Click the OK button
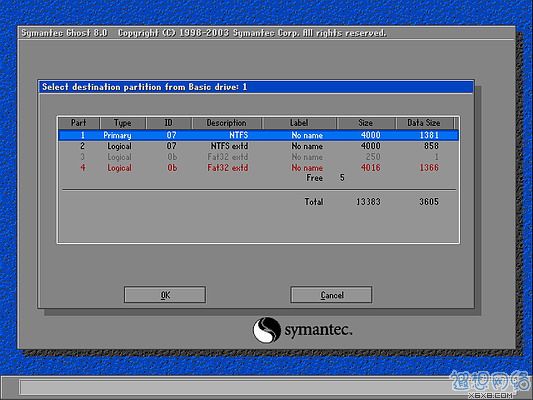This screenshot has height=400, width=533. click(165, 295)
